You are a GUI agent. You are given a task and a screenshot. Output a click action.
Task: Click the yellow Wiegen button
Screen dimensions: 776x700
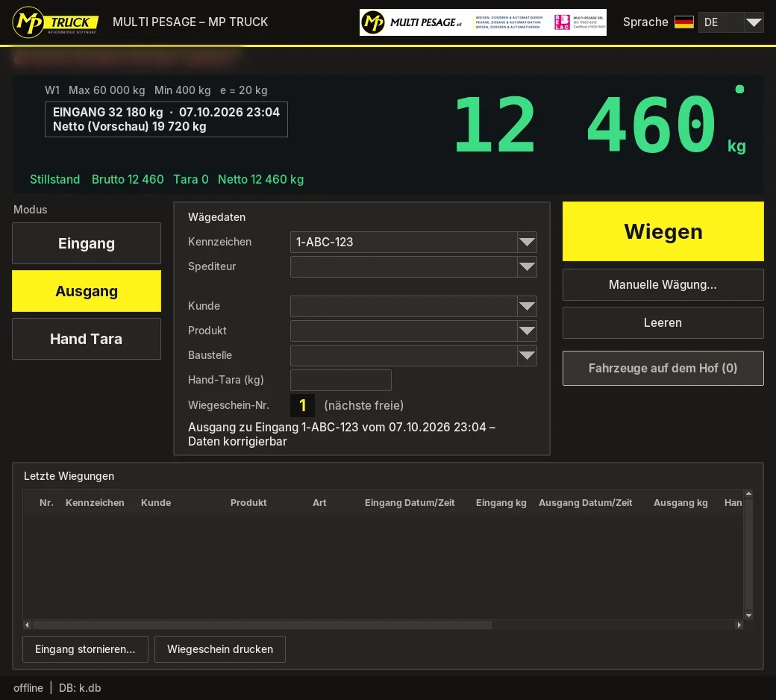[663, 231]
